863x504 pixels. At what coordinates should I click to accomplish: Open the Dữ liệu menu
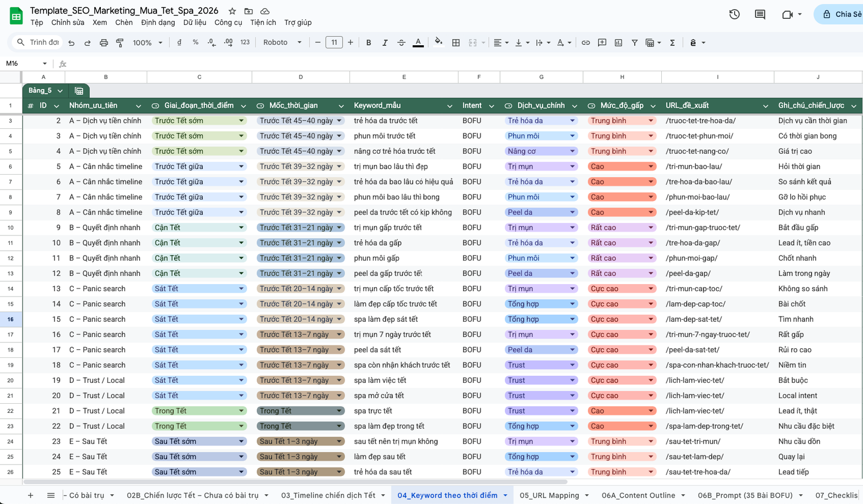(x=195, y=23)
